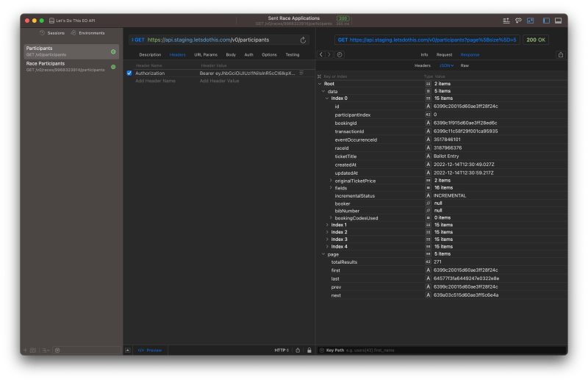
Task: Click the Preview code button
Action: click(x=150, y=350)
